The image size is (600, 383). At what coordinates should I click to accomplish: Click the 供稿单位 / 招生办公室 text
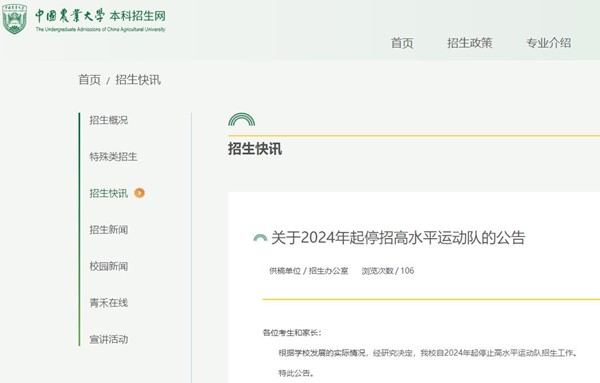click(x=309, y=271)
